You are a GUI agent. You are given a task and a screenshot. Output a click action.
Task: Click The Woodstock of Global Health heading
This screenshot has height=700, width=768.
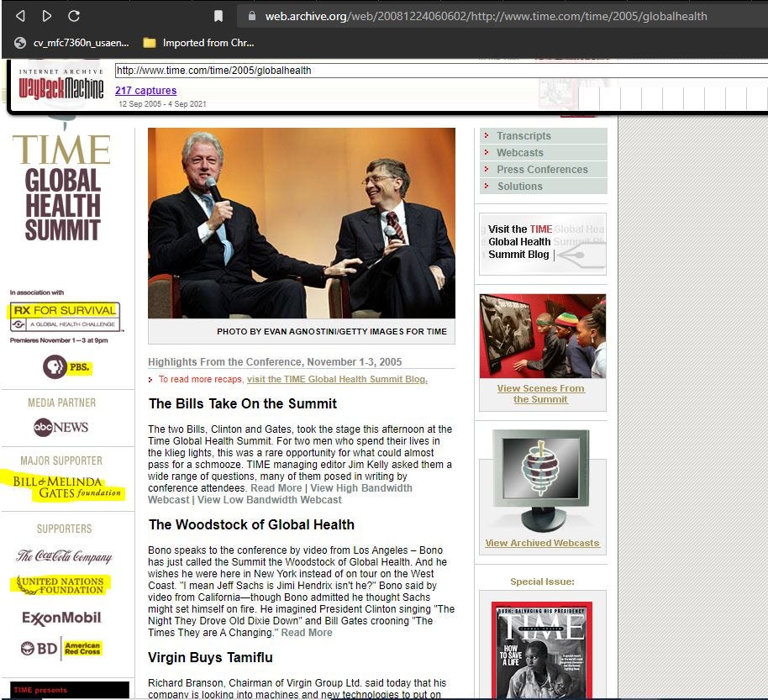(252, 524)
